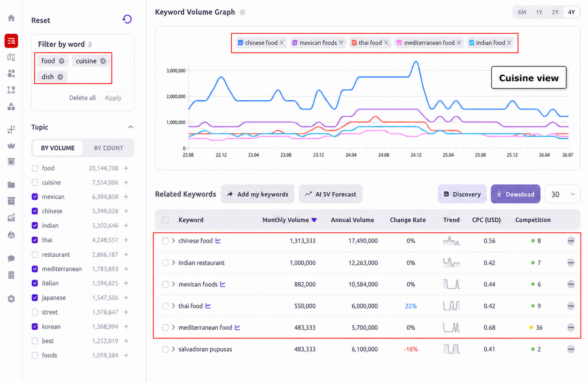Click the Discovery button
Viewport: 588px width, 382px height.
click(x=462, y=194)
